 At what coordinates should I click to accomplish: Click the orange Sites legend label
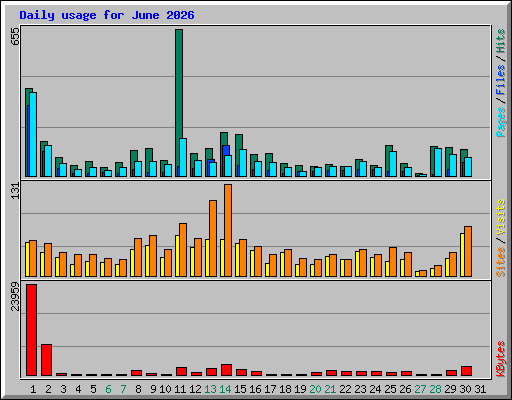pyautogui.click(x=501, y=262)
